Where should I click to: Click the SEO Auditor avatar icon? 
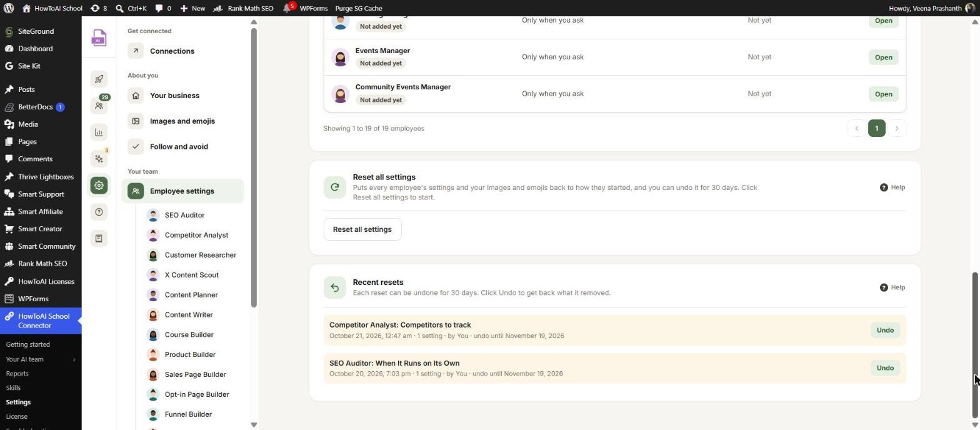pyautogui.click(x=152, y=215)
